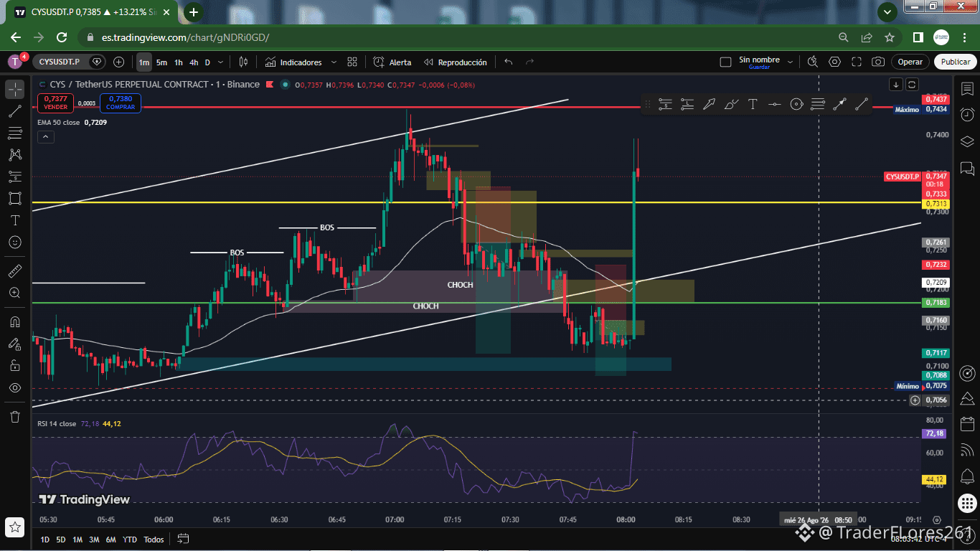Click the trash remove objects icon
The width and height of the screenshot is (980, 551).
pos(15,416)
